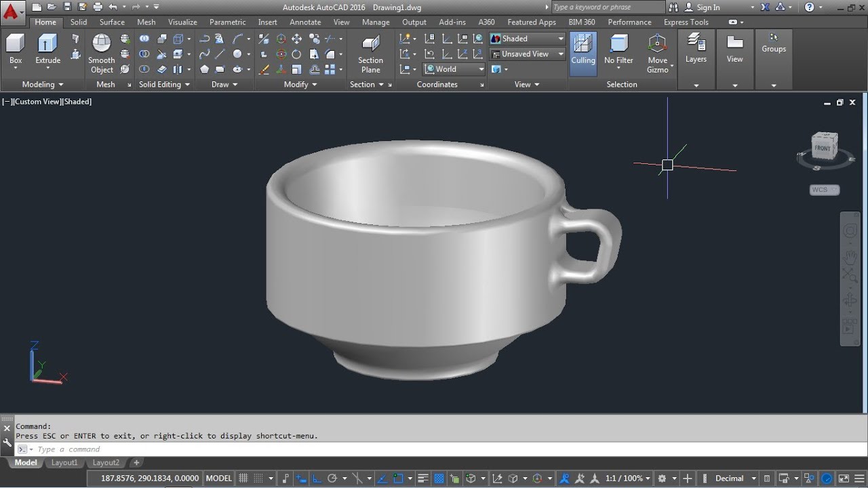Click the [Shaded] viewport style label
The image size is (868, 488).
(77, 102)
